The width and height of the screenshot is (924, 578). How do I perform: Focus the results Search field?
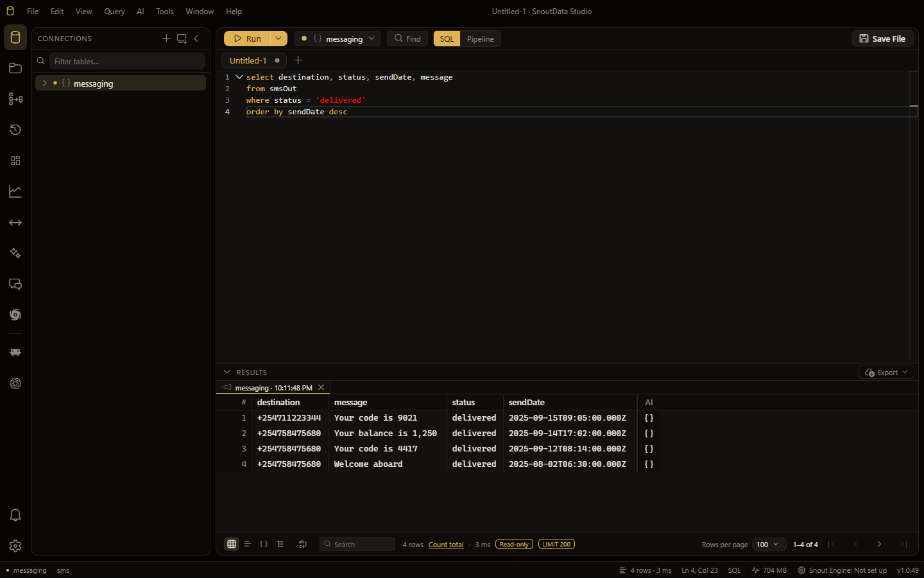[x=357, y=544]
